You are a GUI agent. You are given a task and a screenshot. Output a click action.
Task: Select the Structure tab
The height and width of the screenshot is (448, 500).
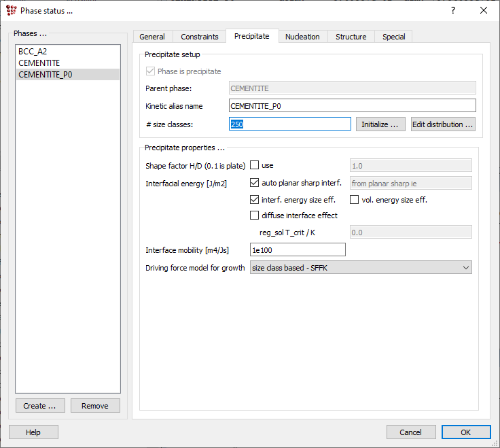pos(351,37)
